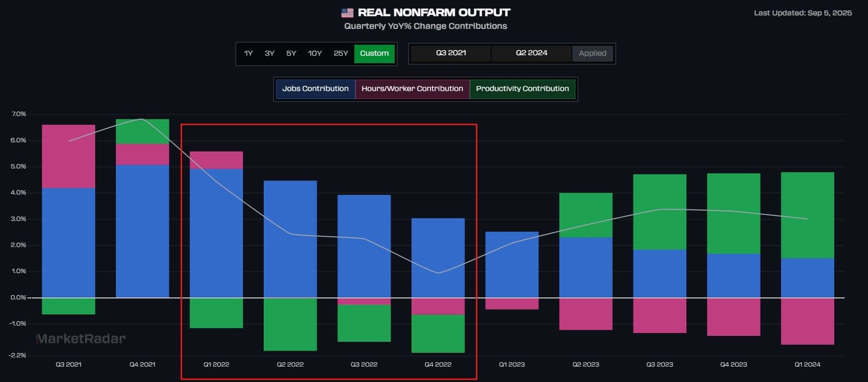Click the MarketRadar watermark logo

[x=81, y=339]
